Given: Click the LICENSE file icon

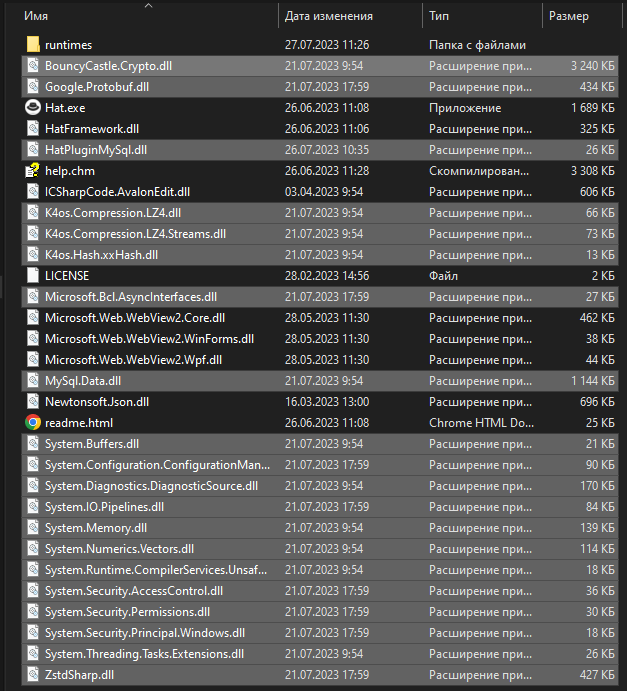Looking at the screenshot, I should tap(33, 276).
